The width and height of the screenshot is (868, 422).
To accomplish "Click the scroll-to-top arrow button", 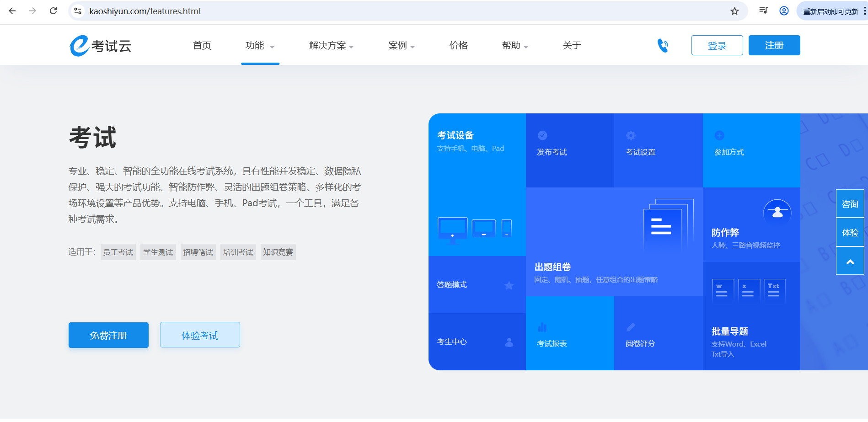I will click(850, 262).
